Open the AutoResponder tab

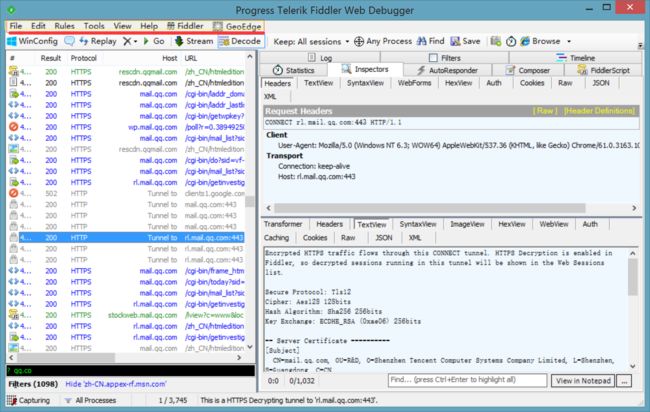[x=447, y=70]
